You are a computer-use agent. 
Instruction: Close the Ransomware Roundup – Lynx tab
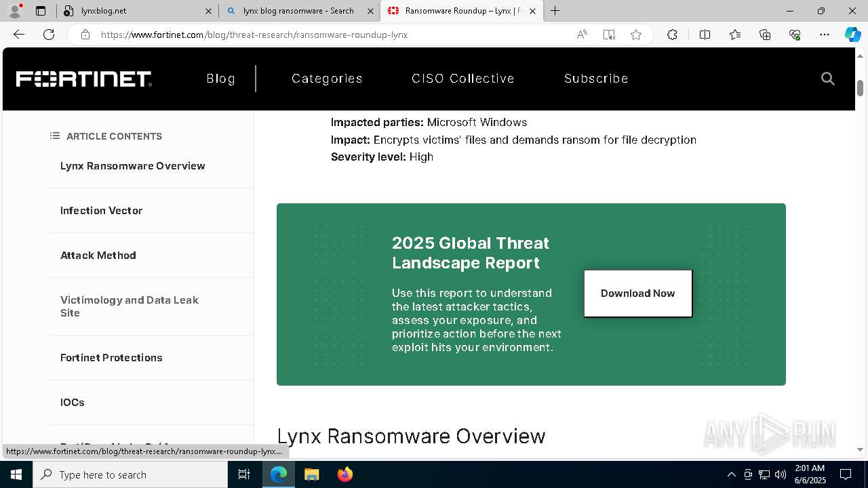532,11
